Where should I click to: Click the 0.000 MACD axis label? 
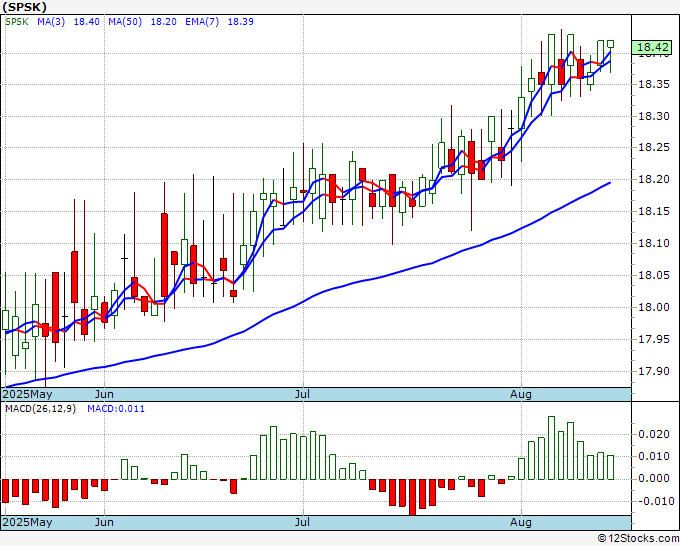[x=654, y=479]
